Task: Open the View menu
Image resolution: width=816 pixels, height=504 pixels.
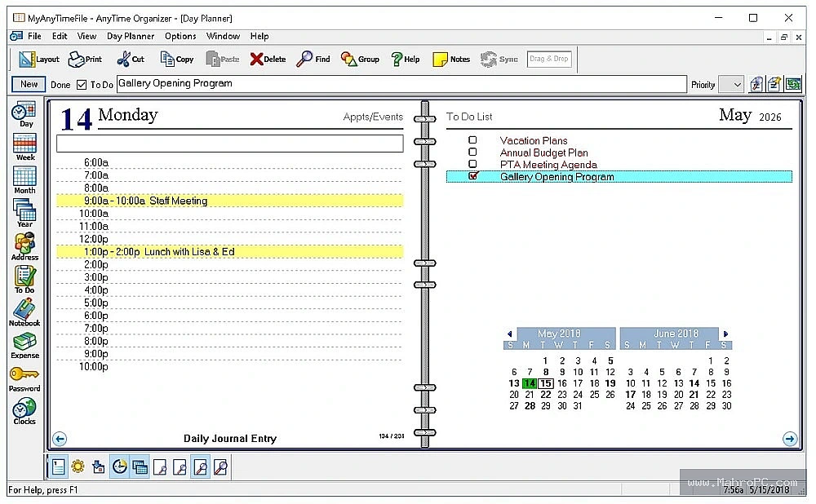Action: coord(87,37)
